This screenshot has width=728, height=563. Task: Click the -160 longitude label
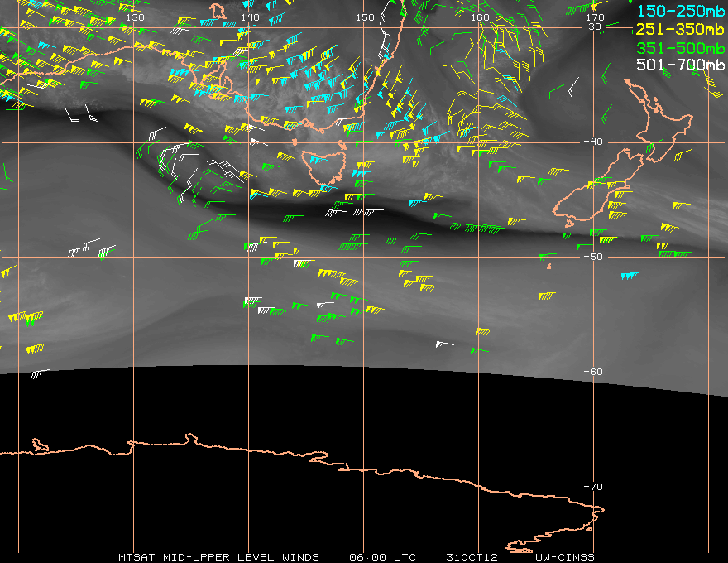[x=477, y=17]
